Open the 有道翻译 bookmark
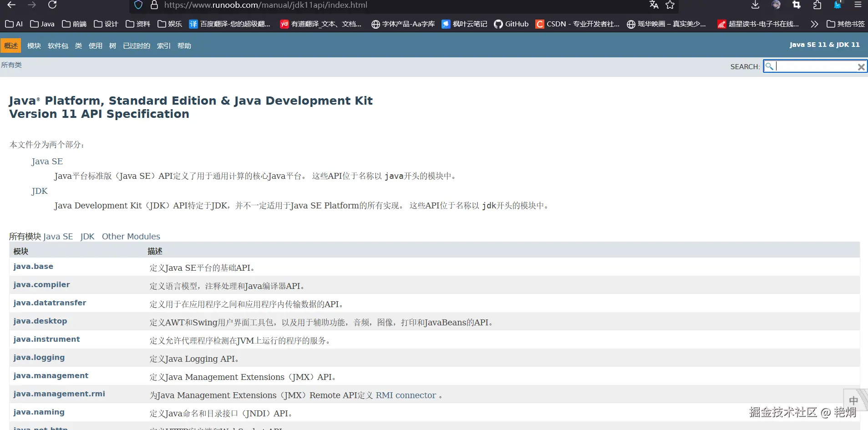The image size is (868, 430). click(321, 24)
